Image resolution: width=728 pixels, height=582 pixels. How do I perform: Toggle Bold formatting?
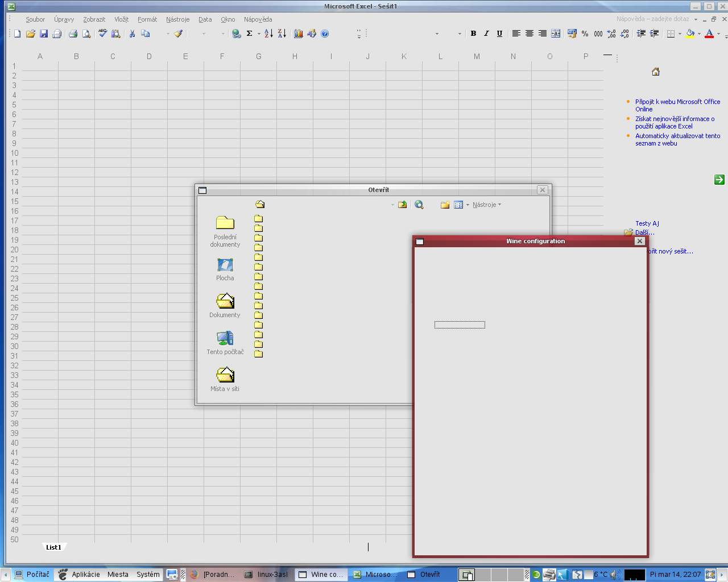pyautogui.click(x=473, y=34)
